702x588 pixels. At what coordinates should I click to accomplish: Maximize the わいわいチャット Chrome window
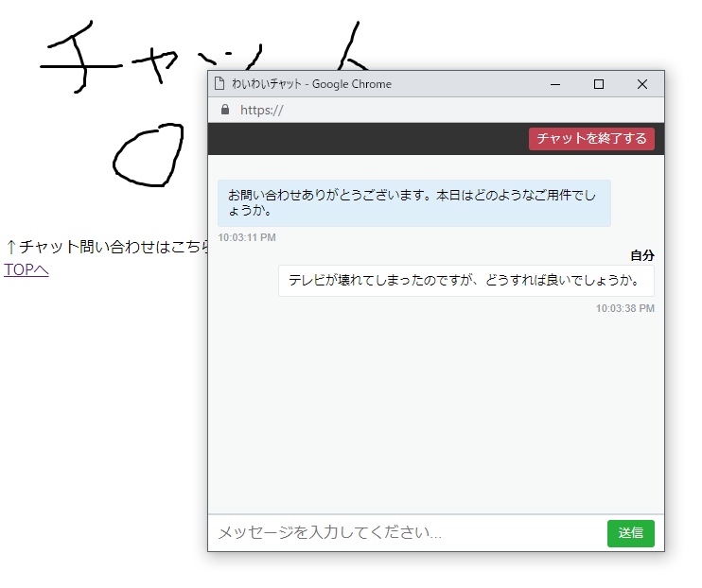[x=599, y=84]
